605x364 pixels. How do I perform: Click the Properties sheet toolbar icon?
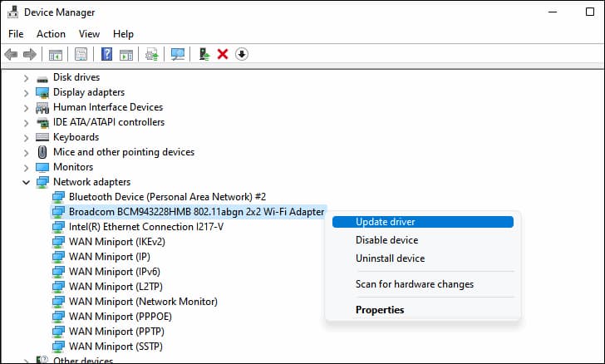click(81, 54)
